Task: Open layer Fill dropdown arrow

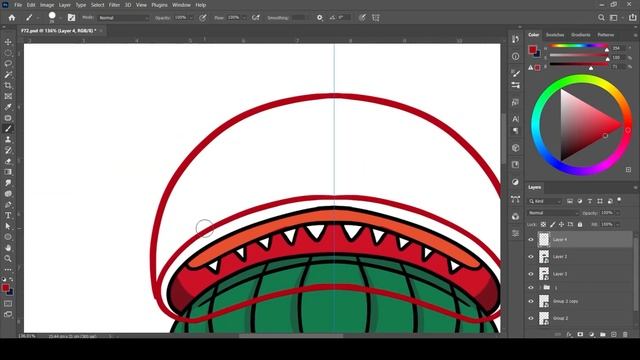Action: pyautogui.click(x=617, y=224)
